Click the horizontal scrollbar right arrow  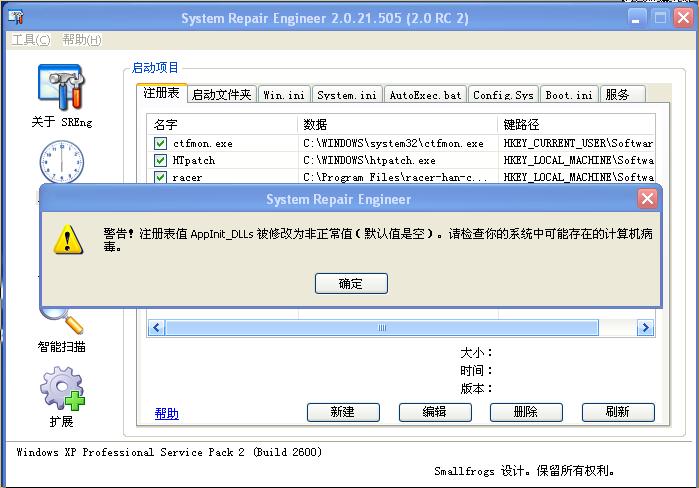[x=645, y=328]
